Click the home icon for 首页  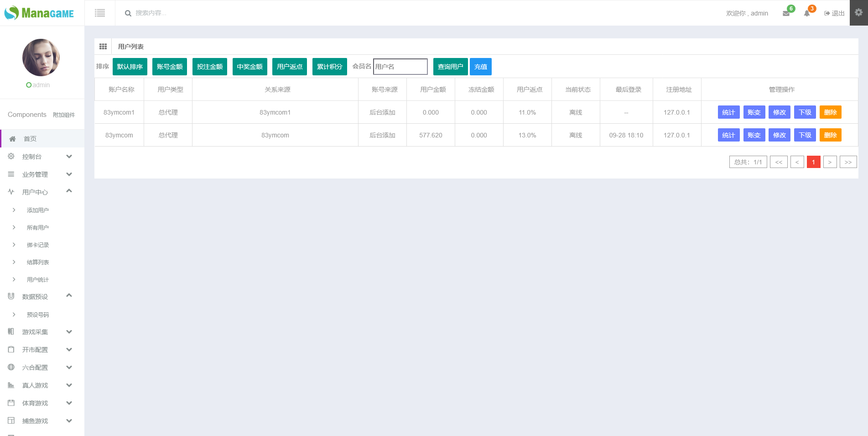[x=13, y=139]
